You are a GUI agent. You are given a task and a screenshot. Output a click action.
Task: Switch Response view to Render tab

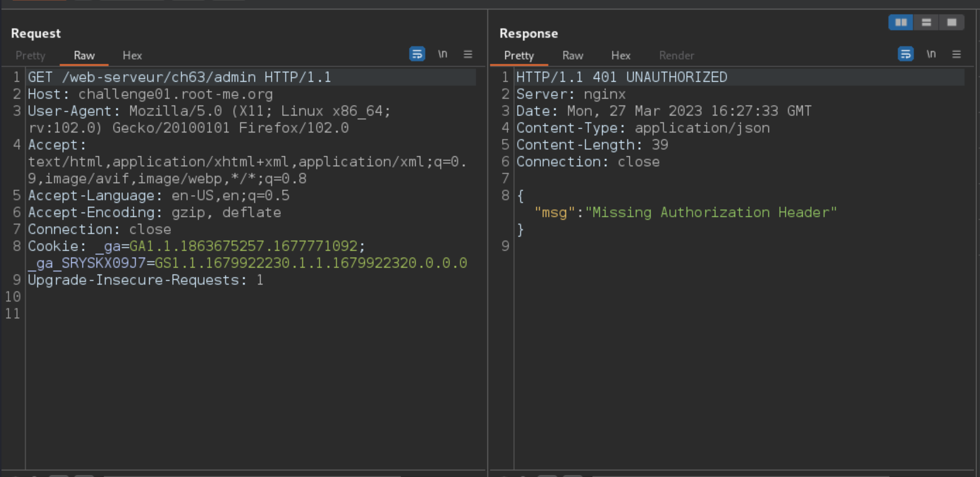676,55
